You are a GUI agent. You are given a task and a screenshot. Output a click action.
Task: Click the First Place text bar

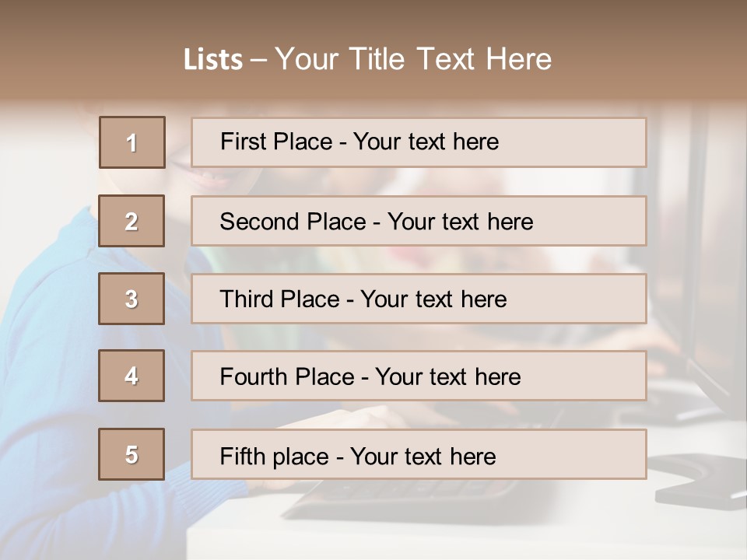click(419, 142)
